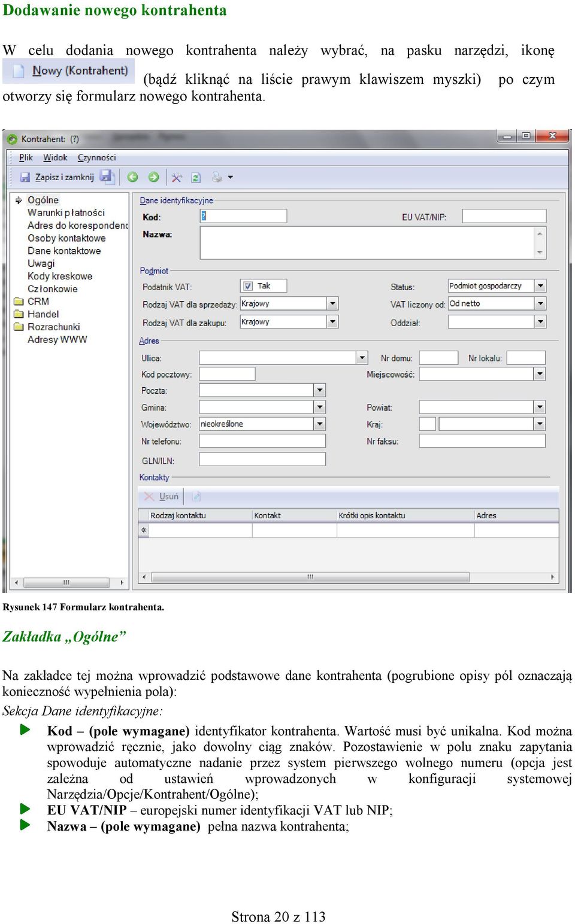Click the refresh document icon

pos(195,177)
